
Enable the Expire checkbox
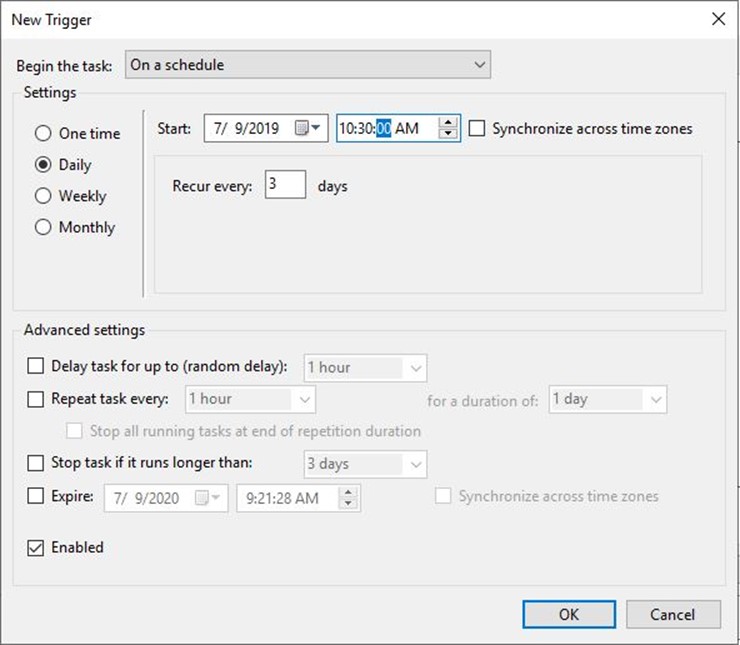(35, 496)
